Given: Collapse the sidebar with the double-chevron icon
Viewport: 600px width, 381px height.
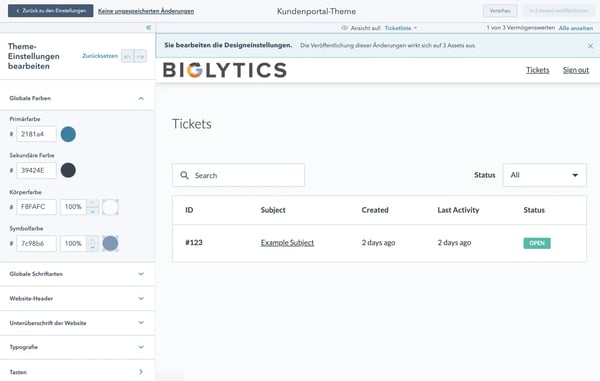Looking at the screenshot, I should [148, 28].
